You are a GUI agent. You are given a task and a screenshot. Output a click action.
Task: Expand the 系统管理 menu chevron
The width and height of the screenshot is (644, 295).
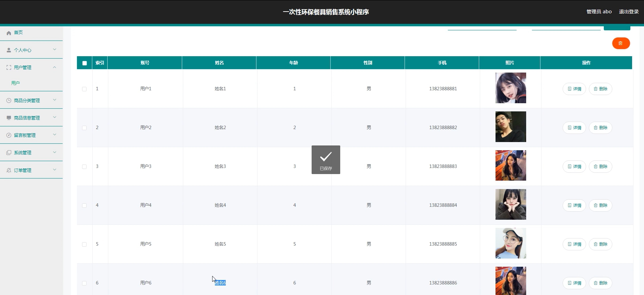tap(54, 152)
